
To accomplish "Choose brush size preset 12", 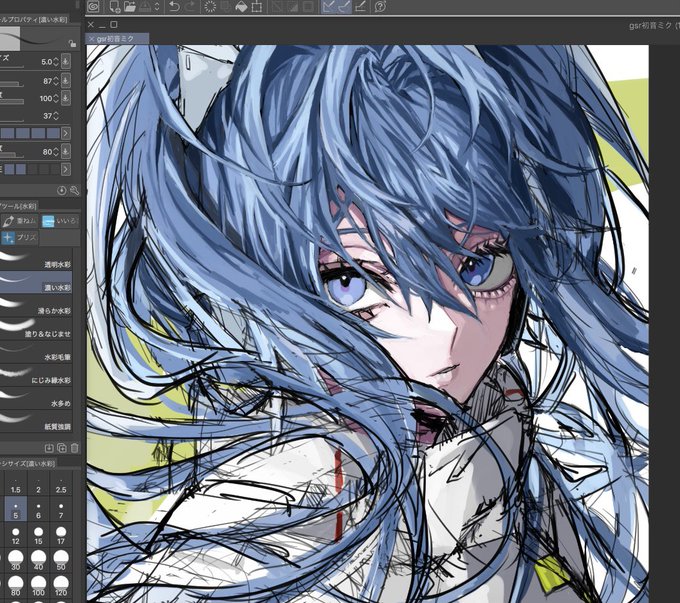I will coord(16,535).
